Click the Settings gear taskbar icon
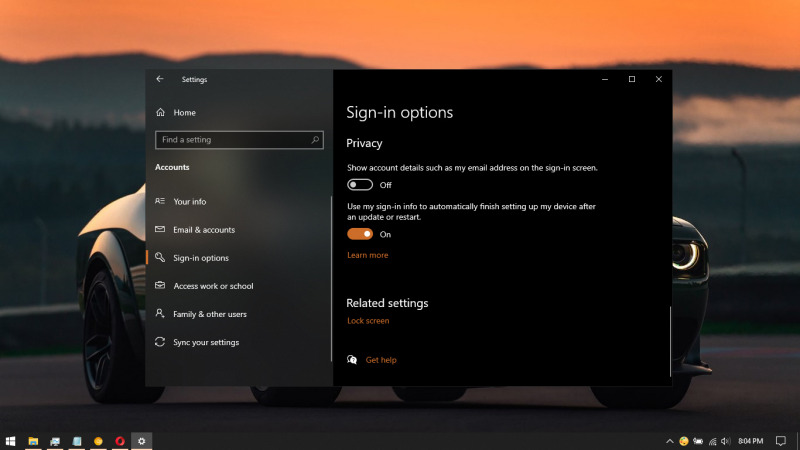Screen dimensions: 800x450 tap(141, 441)
